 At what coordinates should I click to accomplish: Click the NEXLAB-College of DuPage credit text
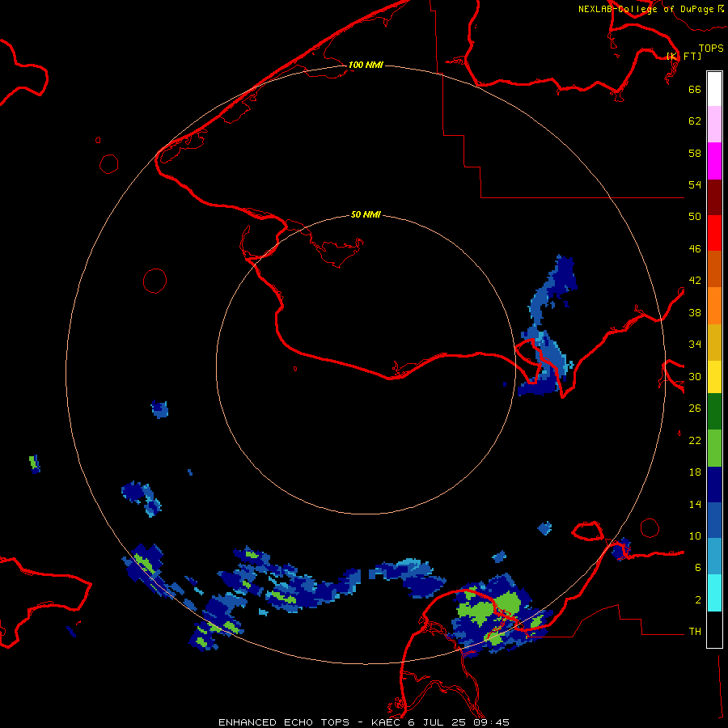651,9
